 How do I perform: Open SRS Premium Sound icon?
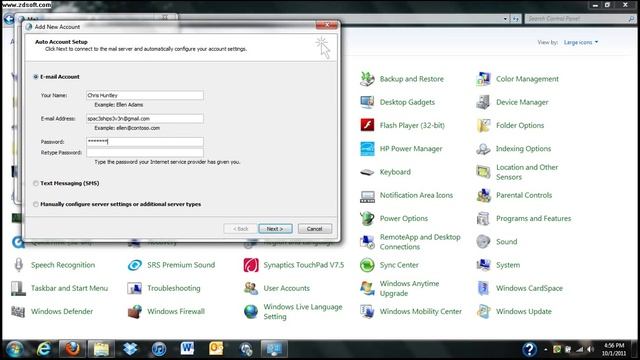tap(134, 265)
